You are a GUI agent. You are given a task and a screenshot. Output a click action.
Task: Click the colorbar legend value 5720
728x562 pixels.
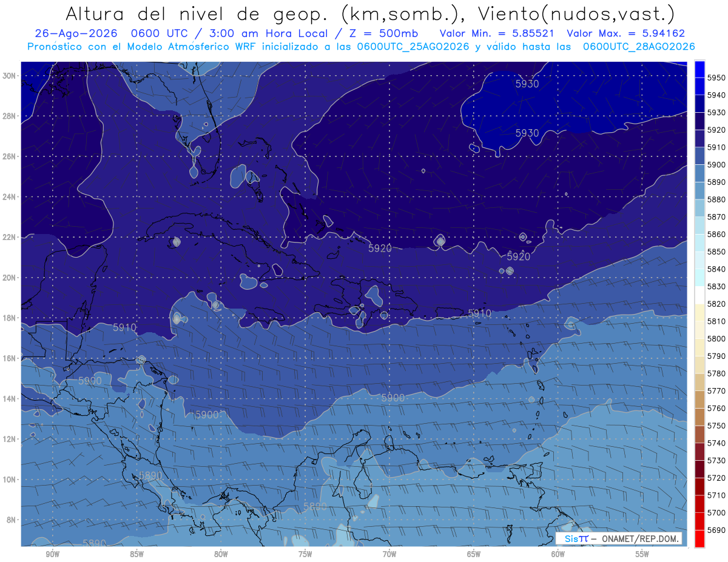[716, 478]
